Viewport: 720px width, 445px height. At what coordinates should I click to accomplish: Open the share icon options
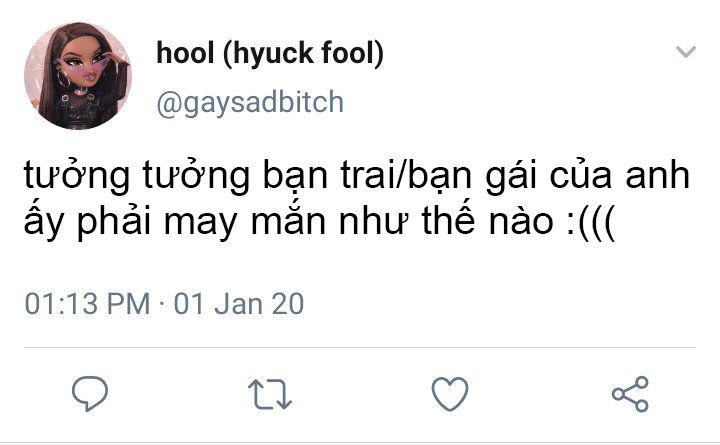[x=630, y=394]
